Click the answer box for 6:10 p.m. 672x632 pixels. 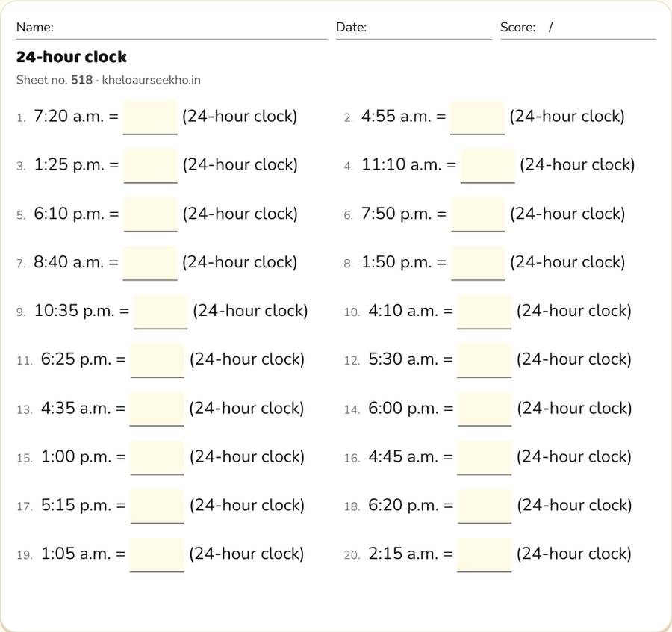150,214
